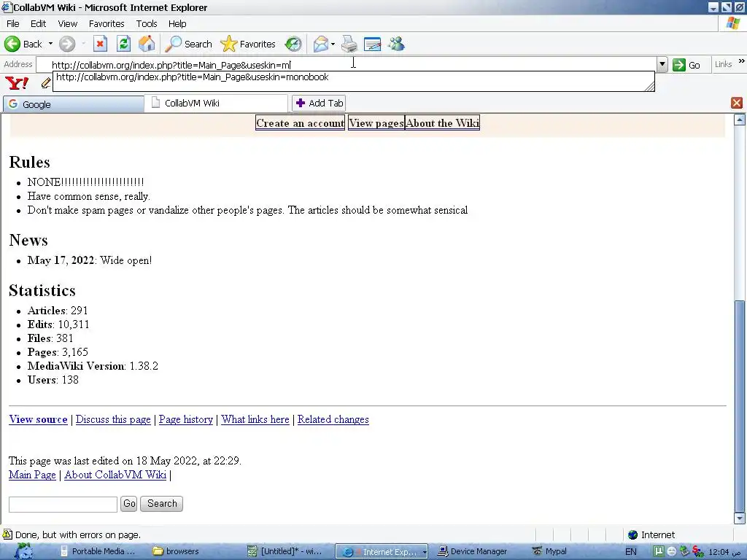
Task: Open the Back history dropdown arrow
Action: (50, 44)
